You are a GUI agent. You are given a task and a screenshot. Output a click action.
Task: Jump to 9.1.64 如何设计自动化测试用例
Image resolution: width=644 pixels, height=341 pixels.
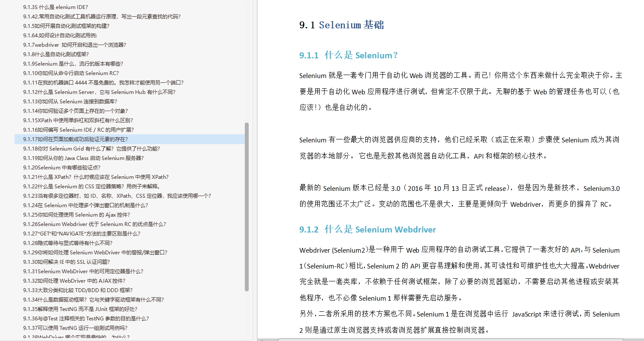60,35
